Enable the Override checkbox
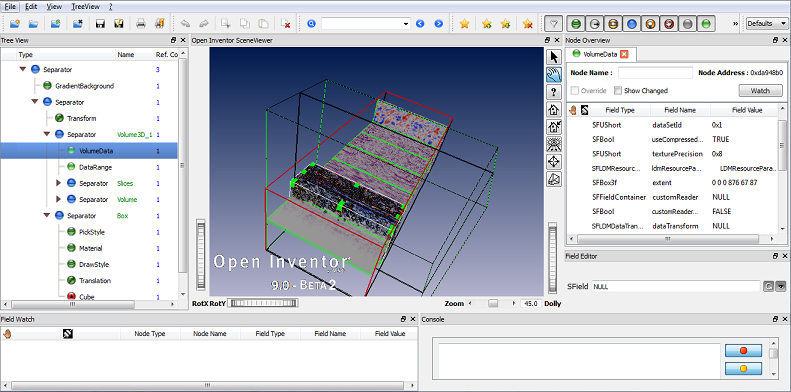The height and width of the screenshot is (392, 791). (x=575, y=91)
